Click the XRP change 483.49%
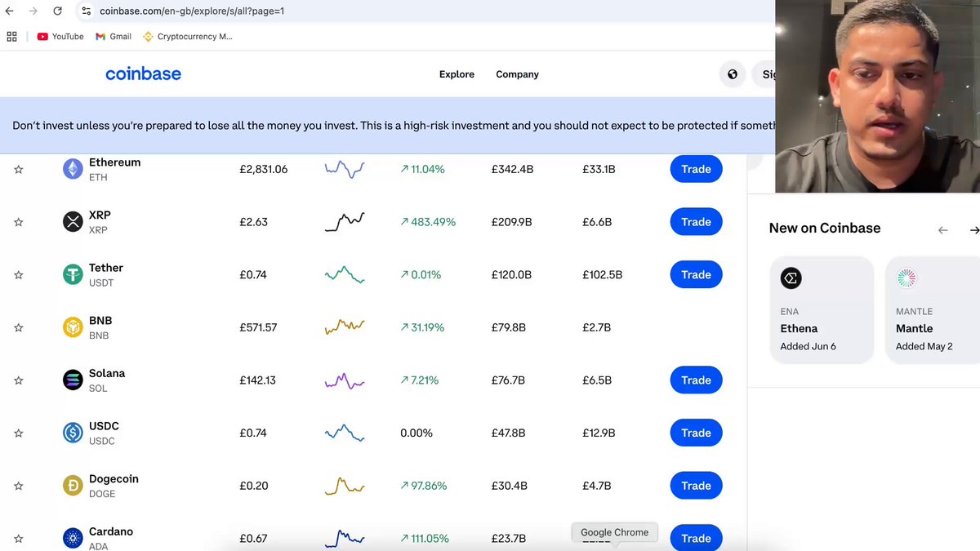 click(428, 222)
